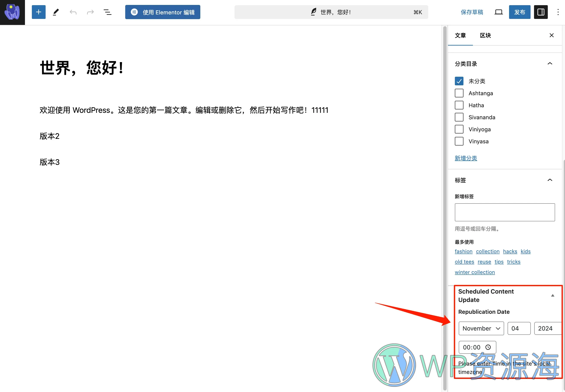Click the 保存草稿 button
This screenshot has height=392, width=565.
point(471,12)
